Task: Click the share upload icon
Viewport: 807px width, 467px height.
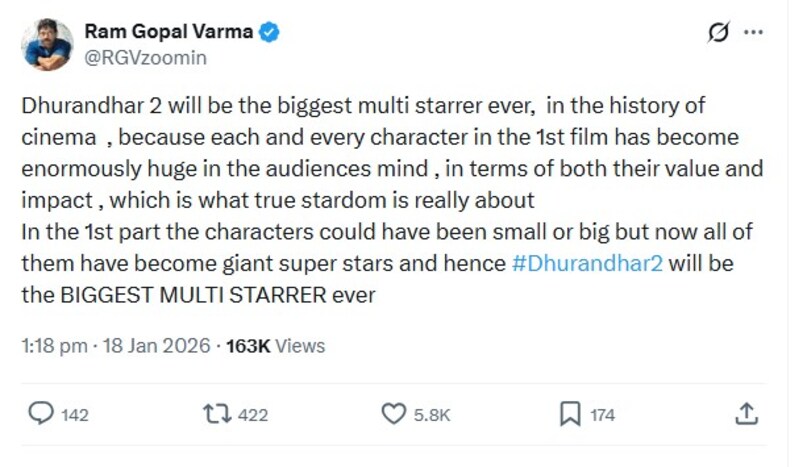Action: (746, 413)
